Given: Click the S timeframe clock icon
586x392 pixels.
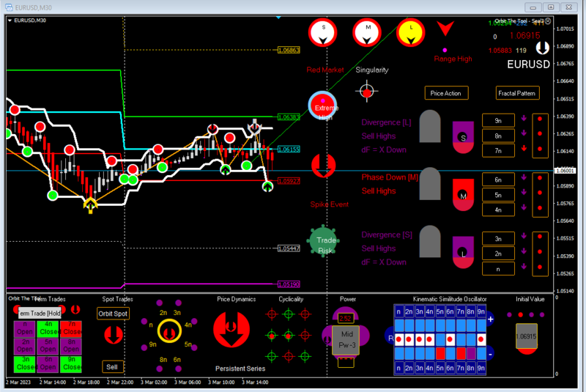Looking at the screenshot, I should (323, 32).
